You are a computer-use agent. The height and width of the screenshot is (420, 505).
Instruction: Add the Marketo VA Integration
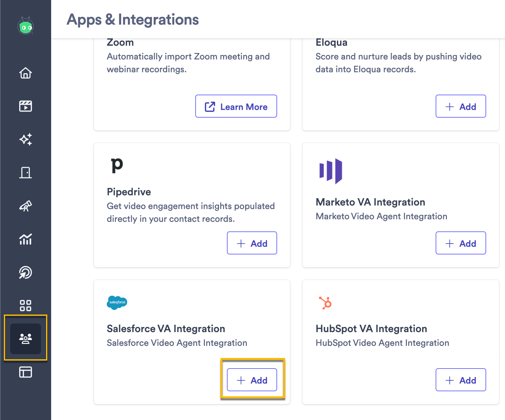[461, 243]
